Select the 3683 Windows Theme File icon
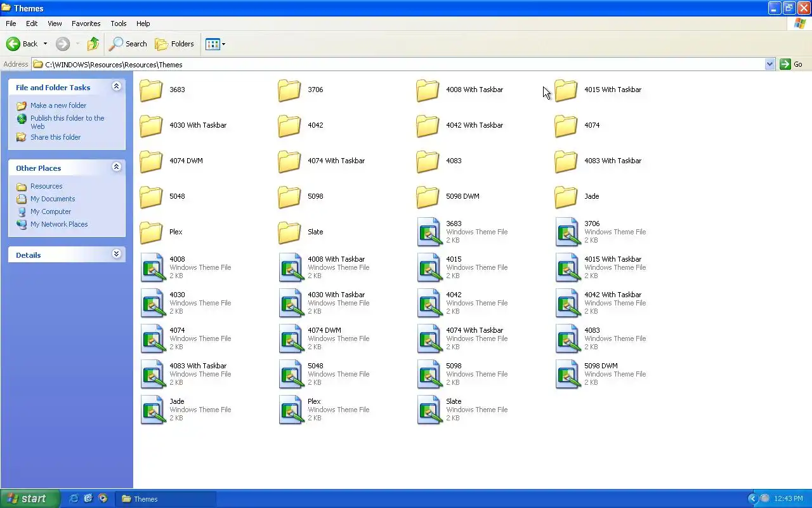Screen dimensions: 812x508 tap(429, 232)
